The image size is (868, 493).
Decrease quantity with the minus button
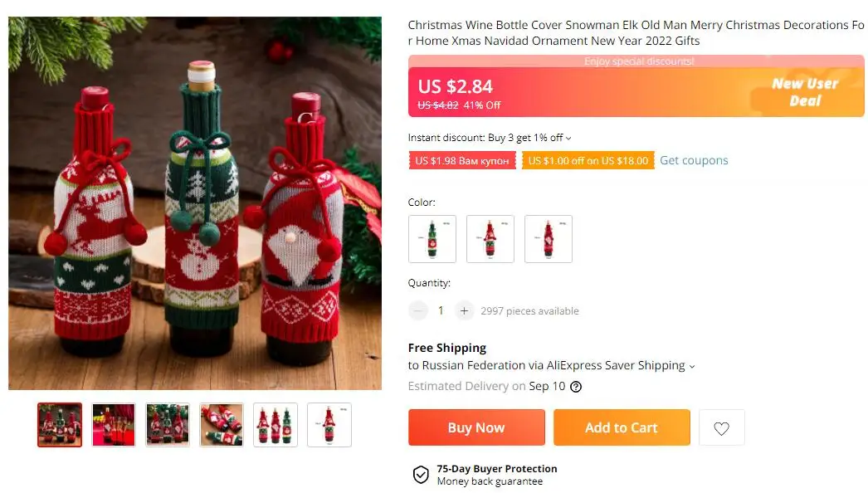click(x=418, y=310)
